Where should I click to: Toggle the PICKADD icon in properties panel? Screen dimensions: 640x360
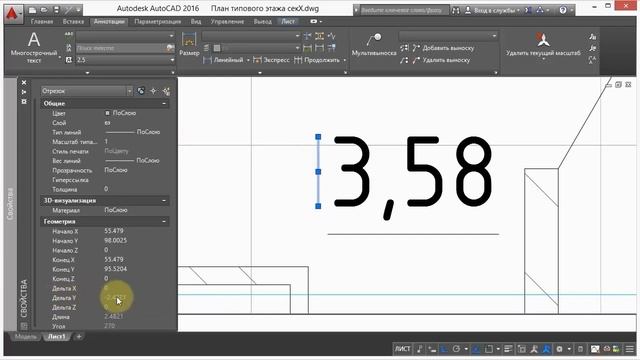tap(141, 91)
